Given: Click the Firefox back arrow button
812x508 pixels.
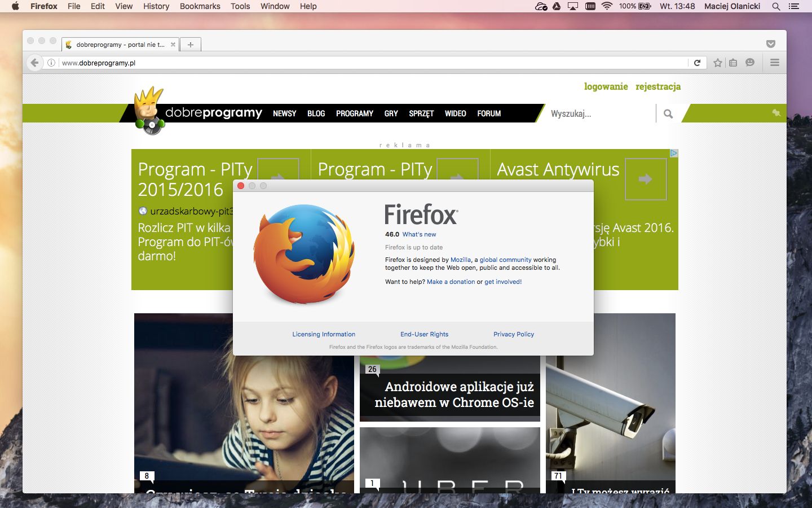Looking at the screenshot, I should tap(34, 63).
